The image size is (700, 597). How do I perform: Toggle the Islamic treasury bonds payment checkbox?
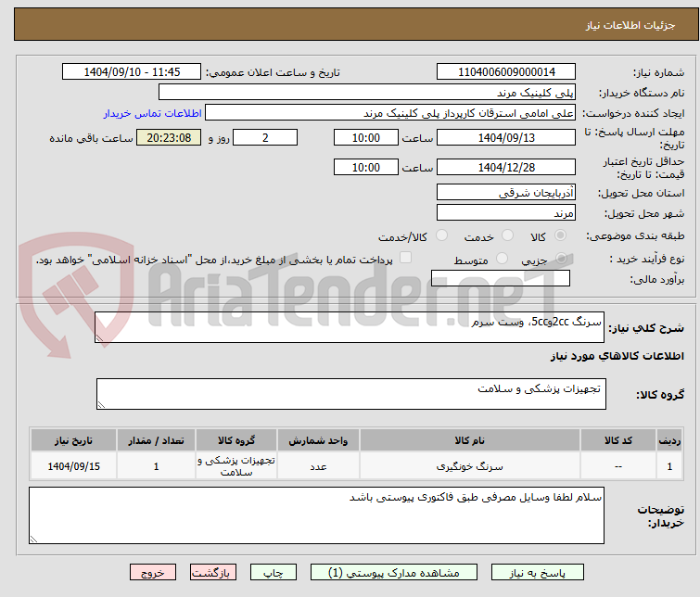coord(405,258)
